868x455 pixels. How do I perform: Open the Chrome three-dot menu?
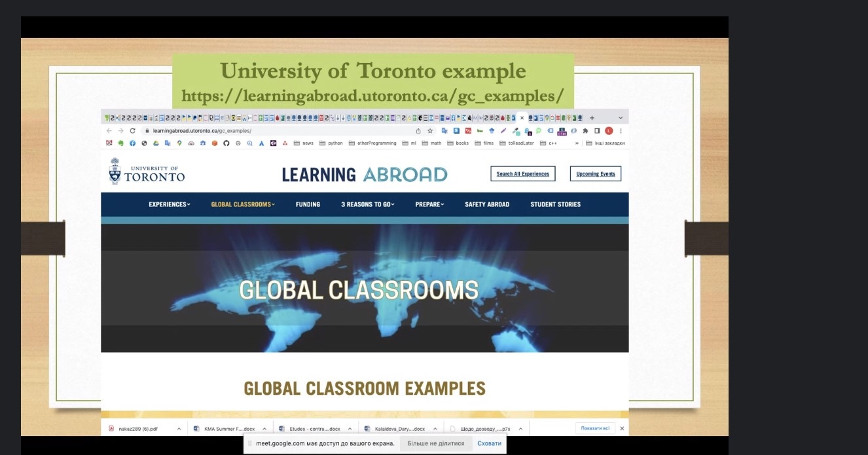click(621, 131)
